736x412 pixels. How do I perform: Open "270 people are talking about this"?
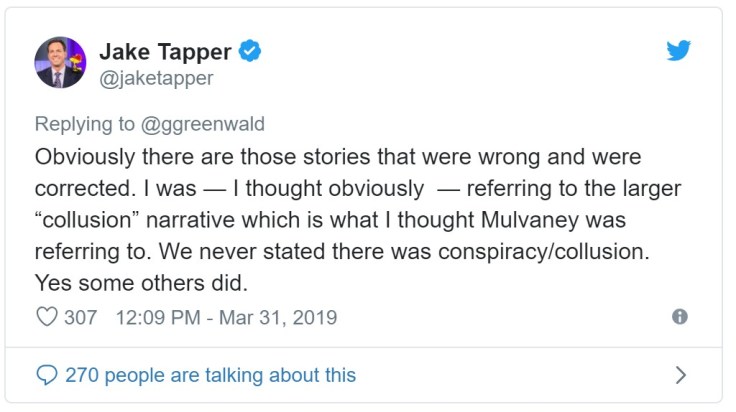coord(210,376)
